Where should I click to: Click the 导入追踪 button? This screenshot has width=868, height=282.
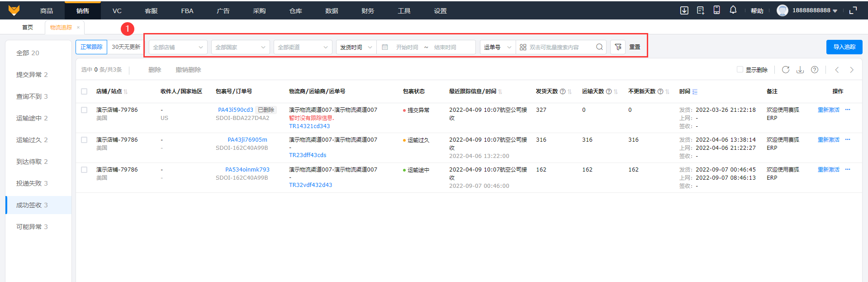[x=844, y=47]
